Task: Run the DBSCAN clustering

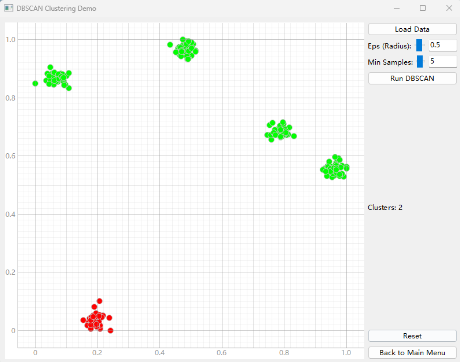Action: click(x=412, y=78)
